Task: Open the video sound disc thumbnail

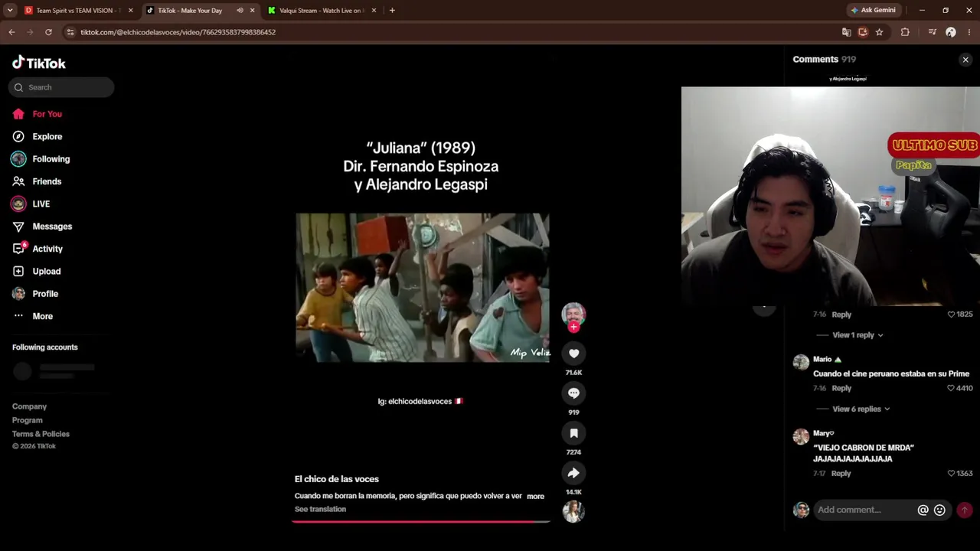Action: point(573,510)
